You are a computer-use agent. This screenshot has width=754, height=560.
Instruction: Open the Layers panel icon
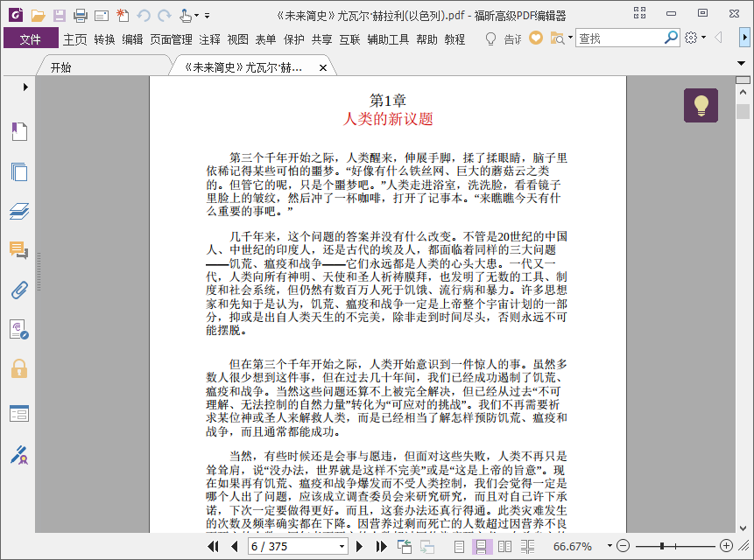click(x=19, y=212)
